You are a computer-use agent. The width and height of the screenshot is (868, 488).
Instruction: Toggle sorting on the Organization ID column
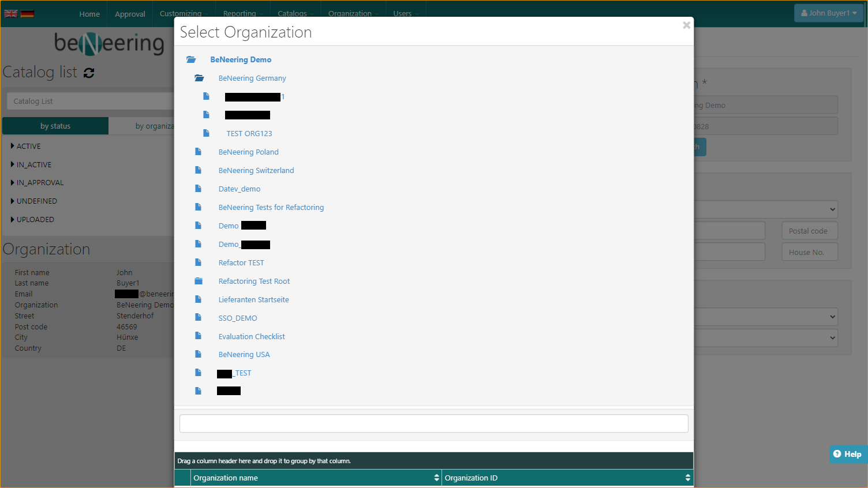click(687, 478)
